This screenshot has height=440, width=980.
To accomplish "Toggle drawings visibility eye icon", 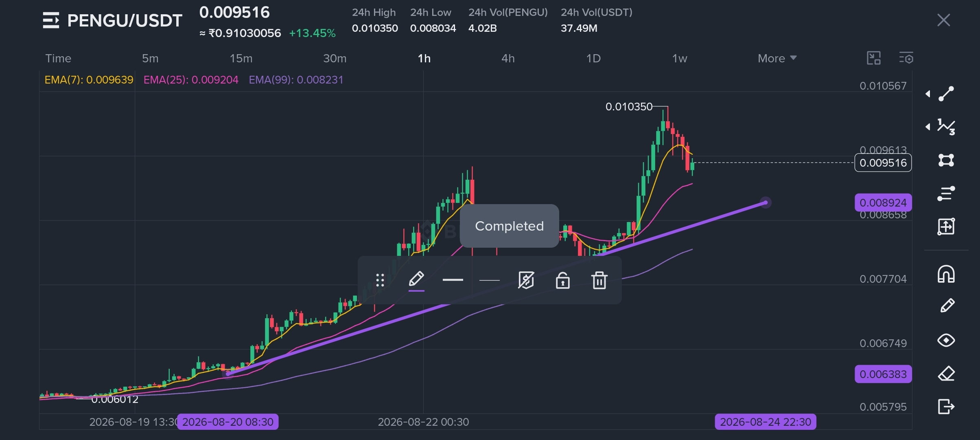I will point(946,340).
